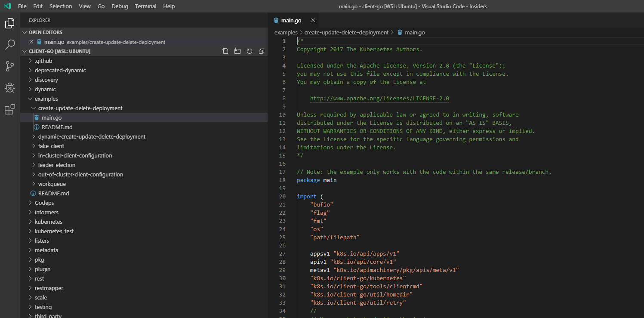Click the 'package main' code line
This screenshot has height=318, width=644.
pos(317,180)
